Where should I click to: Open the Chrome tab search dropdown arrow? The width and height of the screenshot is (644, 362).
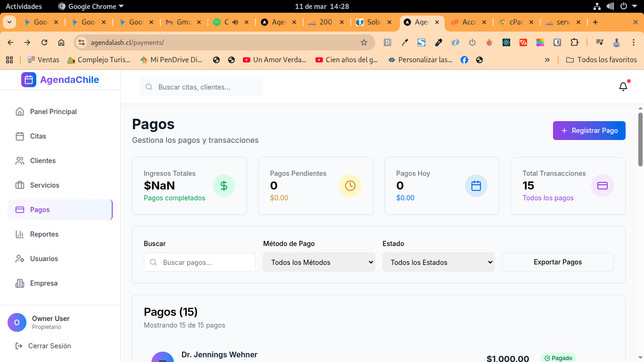coord(9,22)
